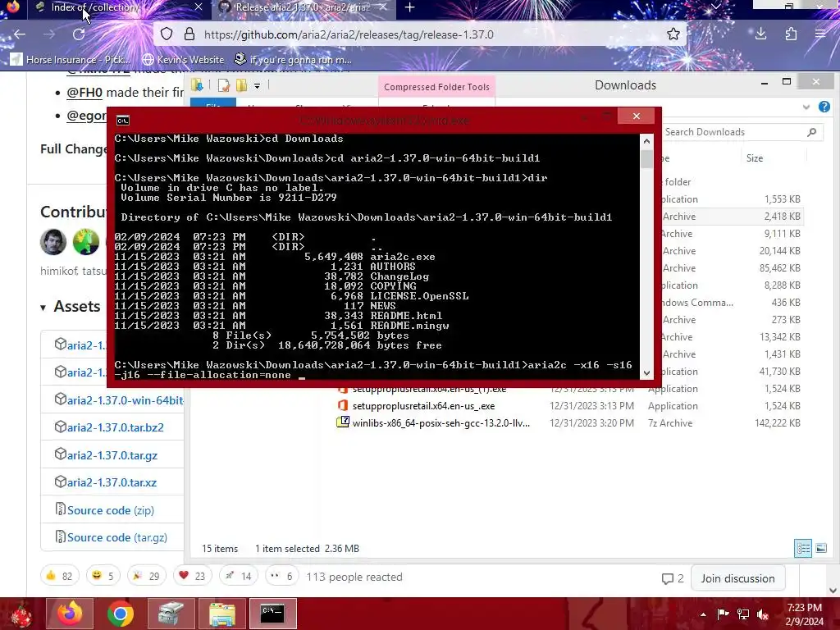Switch Explorer to details view icon
The image size is (840, 630).
pos(803,548)
